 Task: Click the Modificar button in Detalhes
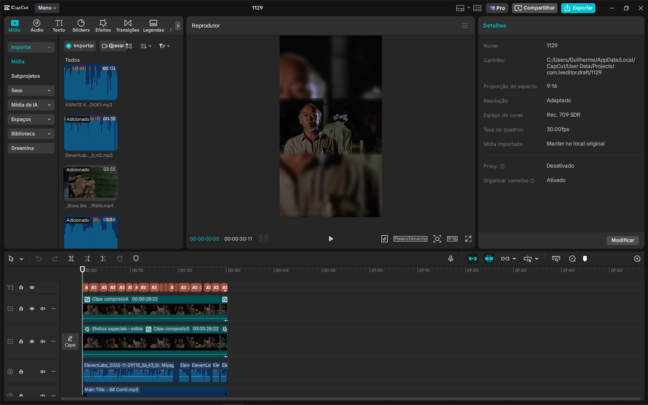pyautogui.click(x=622, y=240)
